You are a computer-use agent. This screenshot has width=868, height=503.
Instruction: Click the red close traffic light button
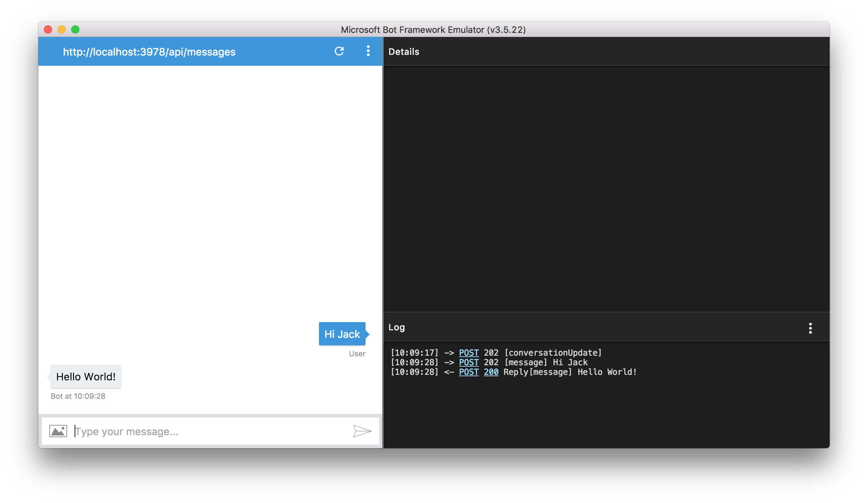click(48, 30)
